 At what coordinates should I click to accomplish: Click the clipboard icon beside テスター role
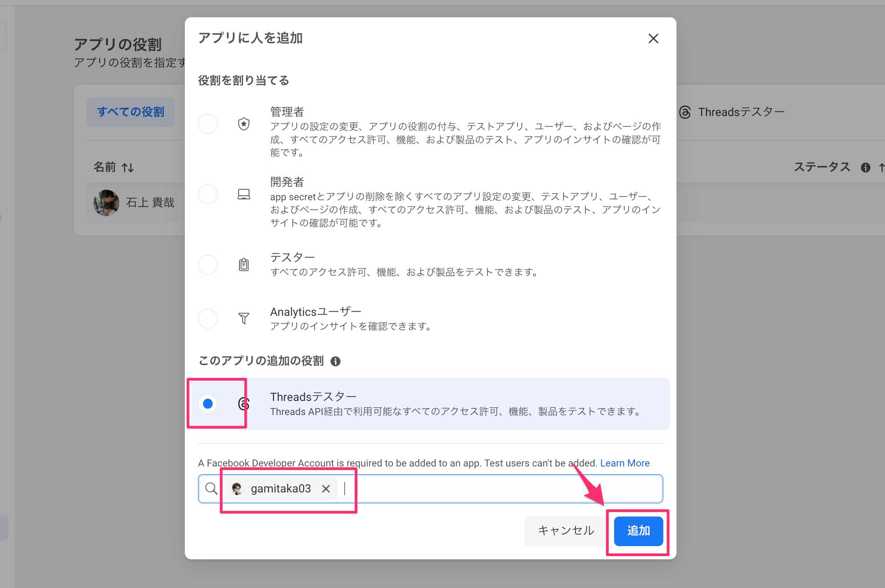(x=244, y=264)
